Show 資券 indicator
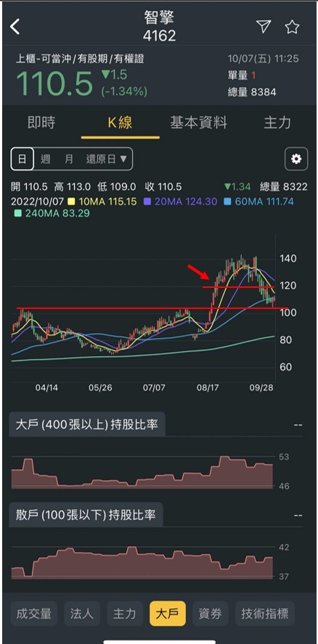318x644 pixels. [211, 614]
